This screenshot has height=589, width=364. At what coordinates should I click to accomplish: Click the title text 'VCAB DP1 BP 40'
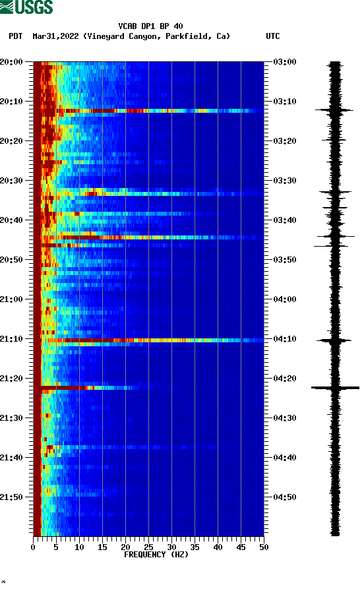click(x=150, y=26)
